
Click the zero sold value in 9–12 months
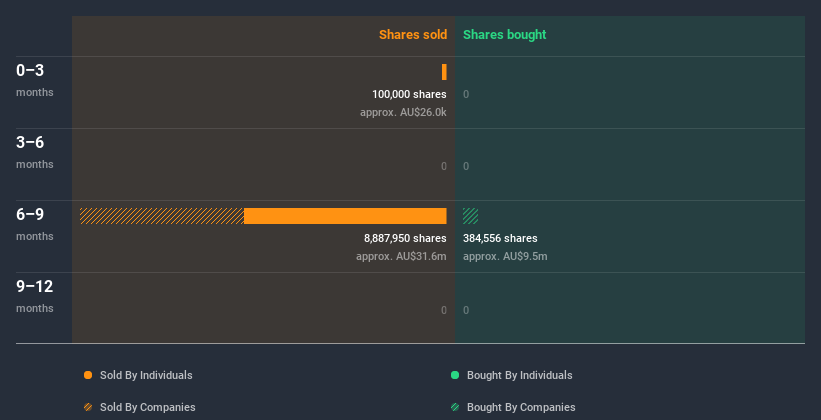pos(444,311)
